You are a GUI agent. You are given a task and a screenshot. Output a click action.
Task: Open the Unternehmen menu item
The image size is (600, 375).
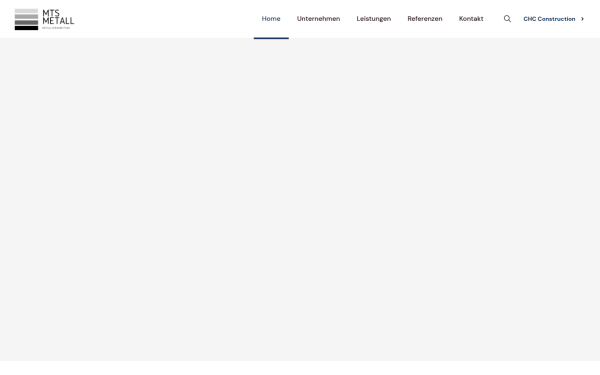318,19
